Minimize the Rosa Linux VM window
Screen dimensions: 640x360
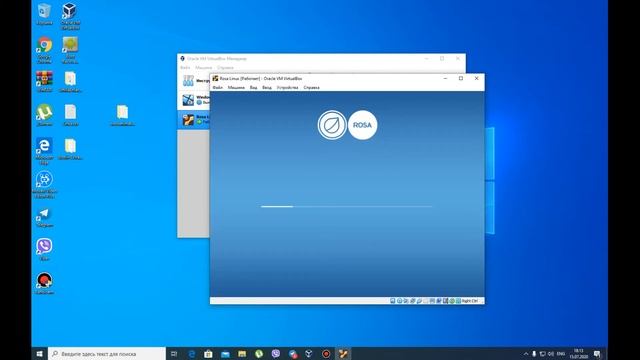tap(445, 78)
